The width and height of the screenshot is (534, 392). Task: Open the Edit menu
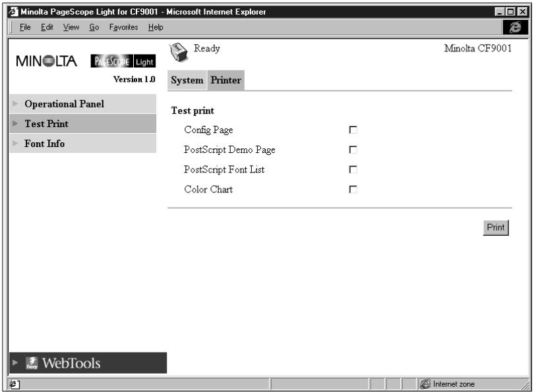tap(47, 27)
